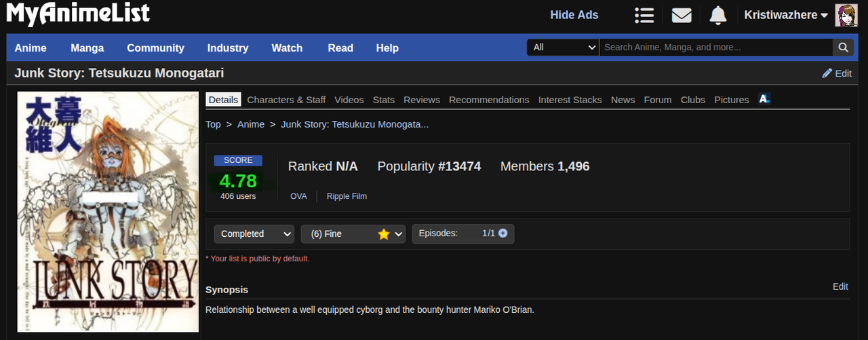Image resolution: width=868 pixels, height=340 pixels.
Task: Open the list menu icon in header
Action: click(644, 15)
